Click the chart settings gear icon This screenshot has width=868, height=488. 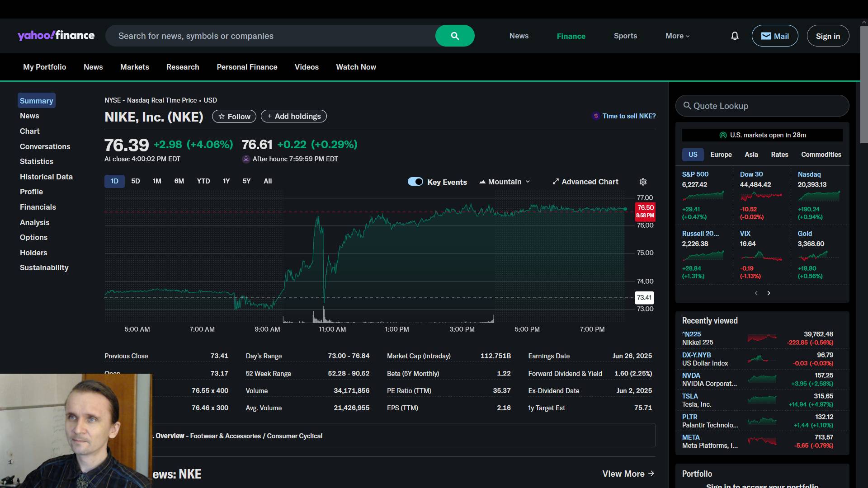pos(643,182)
